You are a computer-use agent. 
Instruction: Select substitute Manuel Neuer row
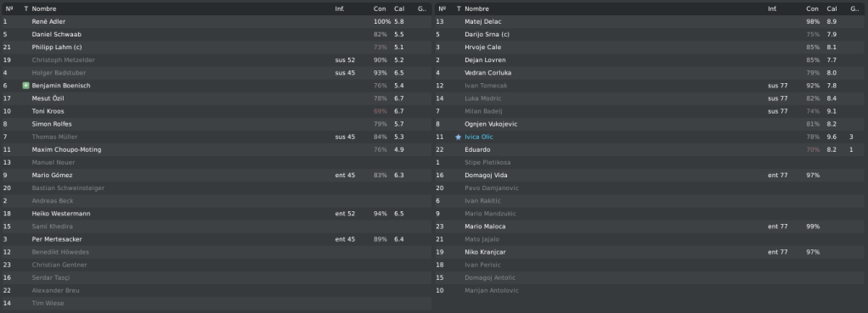[217, 163]
